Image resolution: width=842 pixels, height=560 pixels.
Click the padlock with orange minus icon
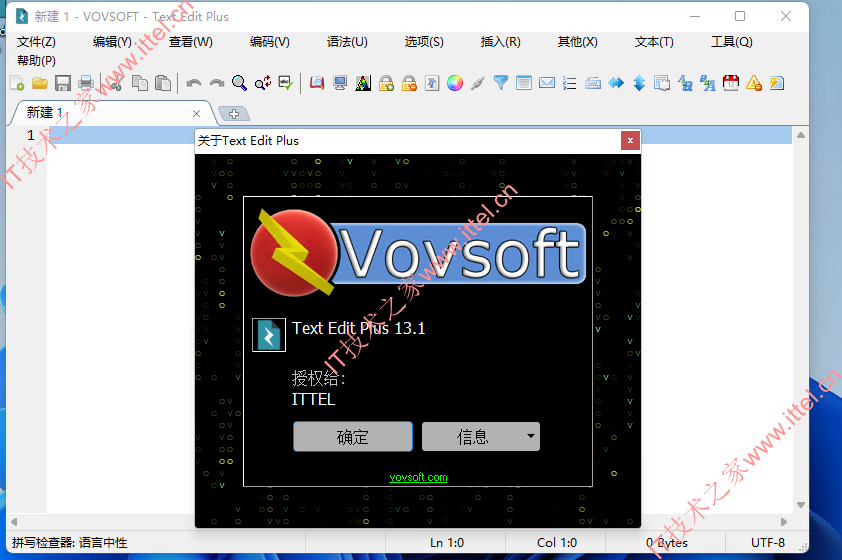(x=409, y=83)
